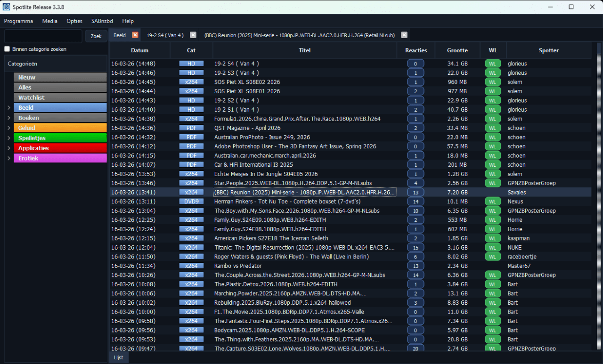603x364 pixels.
Task: Open the Opties menu
Action: point(74,21)
